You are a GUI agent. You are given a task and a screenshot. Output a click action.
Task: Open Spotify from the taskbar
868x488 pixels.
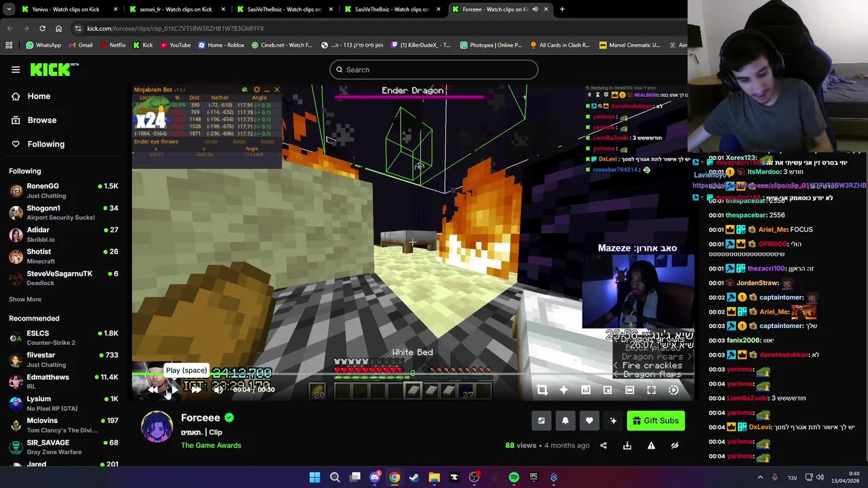point(514,478)
